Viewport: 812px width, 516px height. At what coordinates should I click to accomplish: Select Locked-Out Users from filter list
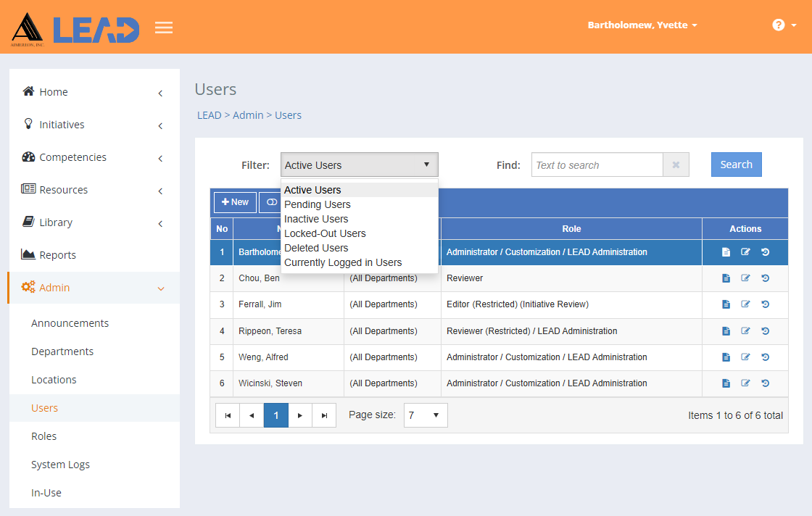pos(325,233)
